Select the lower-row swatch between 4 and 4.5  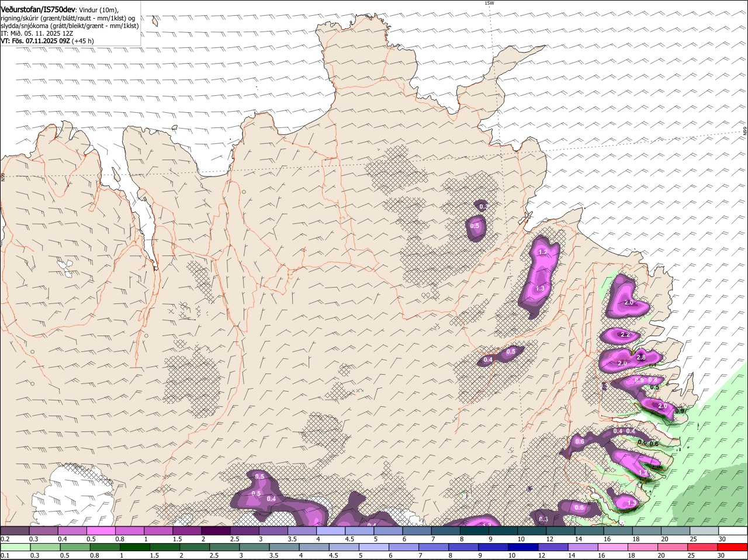[x=314, y=548]
